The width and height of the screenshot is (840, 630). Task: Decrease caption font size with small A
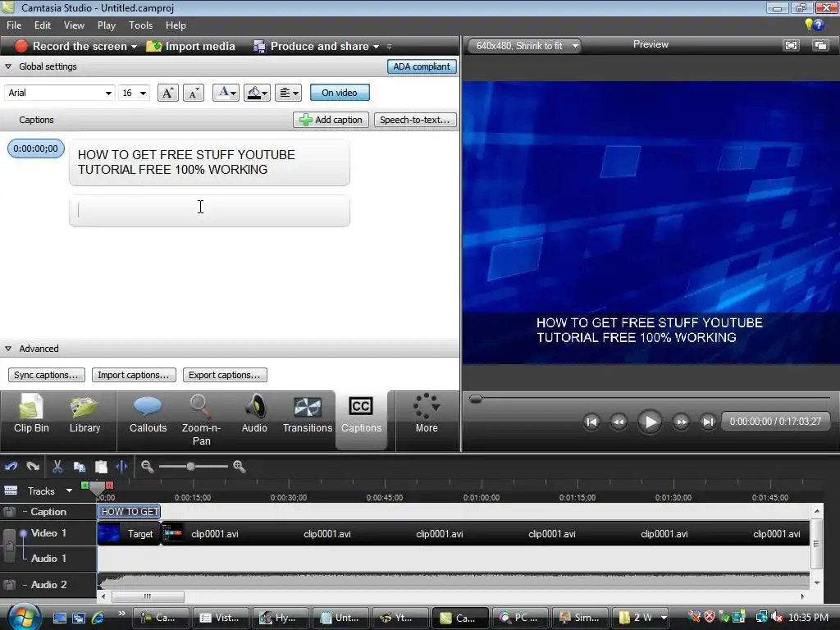[194, 93]
